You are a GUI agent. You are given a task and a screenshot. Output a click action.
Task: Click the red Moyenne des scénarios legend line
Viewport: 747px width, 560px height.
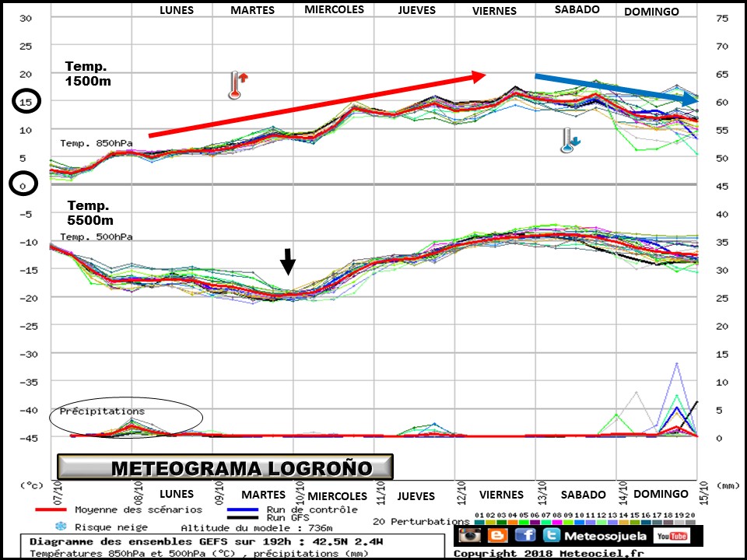(x=51, y=510)
